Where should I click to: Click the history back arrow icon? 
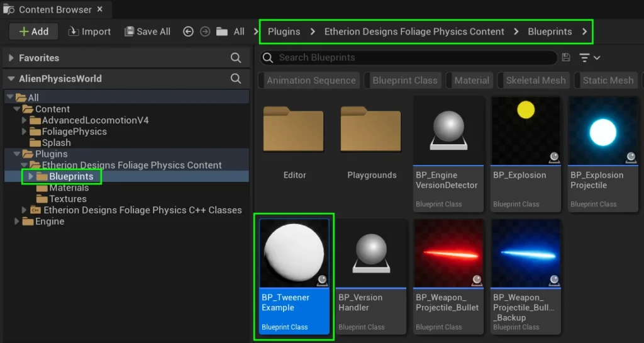187,31
